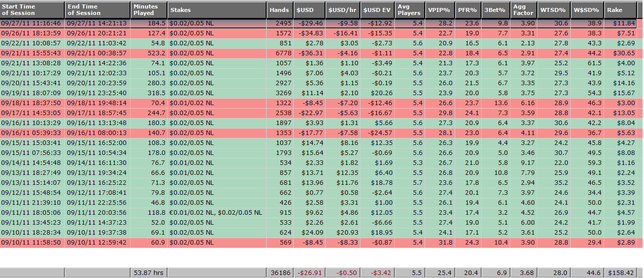The height and width of the screenshot is (278, 644).
Task: Click the $20.93 $USD/hr cell
Action: coord(342,233)
